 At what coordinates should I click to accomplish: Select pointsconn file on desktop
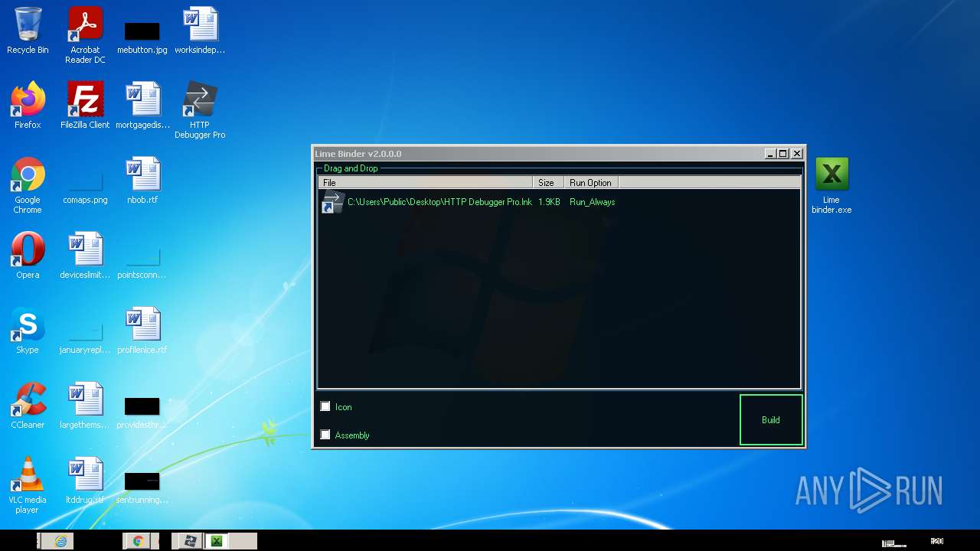point(142,263)
